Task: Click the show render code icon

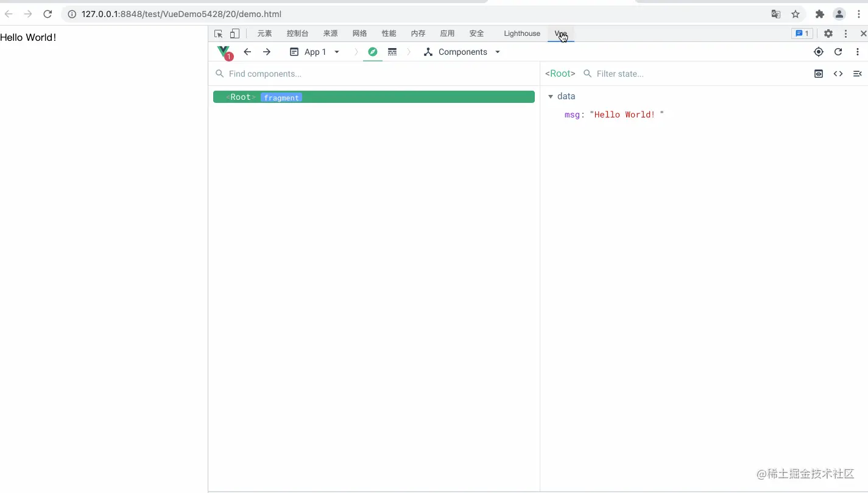Action: point(838,74)
